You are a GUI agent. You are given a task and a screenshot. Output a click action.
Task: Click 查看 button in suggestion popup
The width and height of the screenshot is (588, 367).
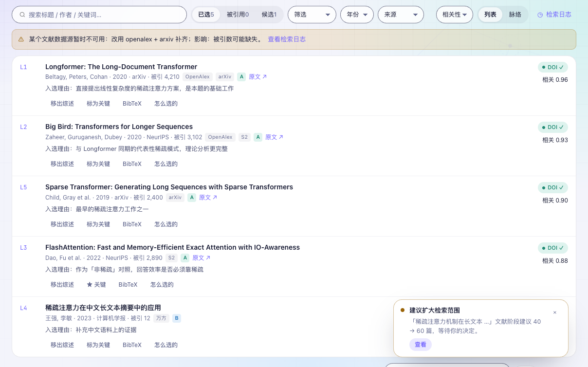point(421,345)
